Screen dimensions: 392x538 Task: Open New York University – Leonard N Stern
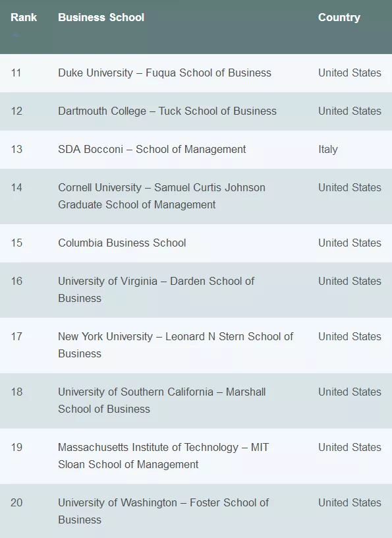(x=176, y=345)
